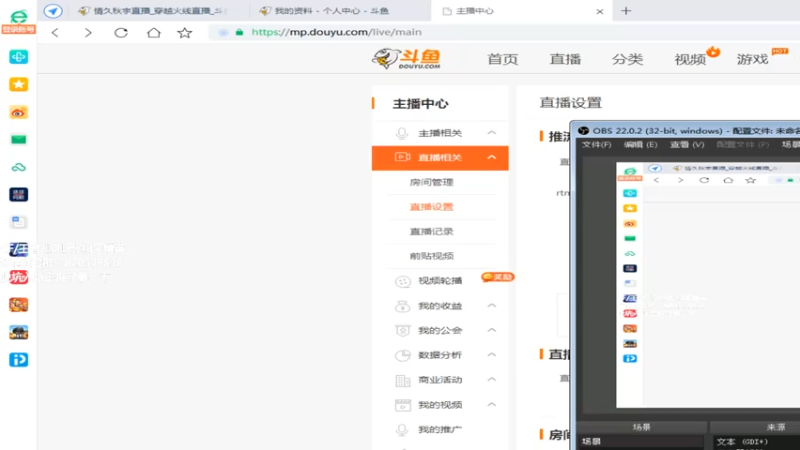
Task: Open the 直播设置 sidebar link
Action: pos(432,207)
